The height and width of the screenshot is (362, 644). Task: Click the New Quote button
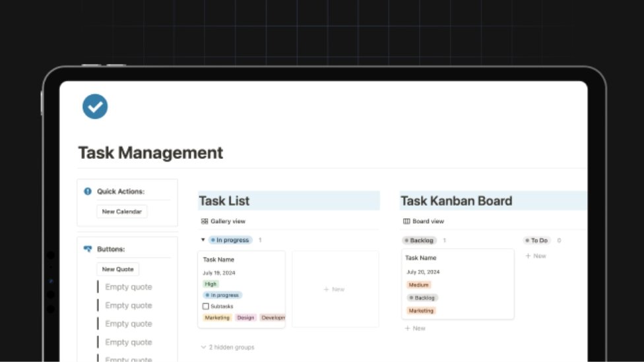point(118,269)
